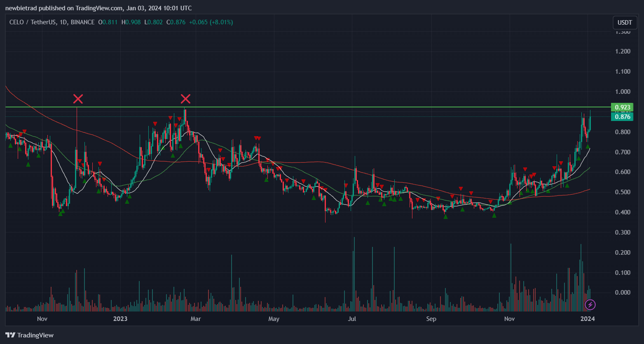The height and width of the screenshot is (344, 644).
Task: Click the 0.600 price axis label
Action: (x=622, y=172)
